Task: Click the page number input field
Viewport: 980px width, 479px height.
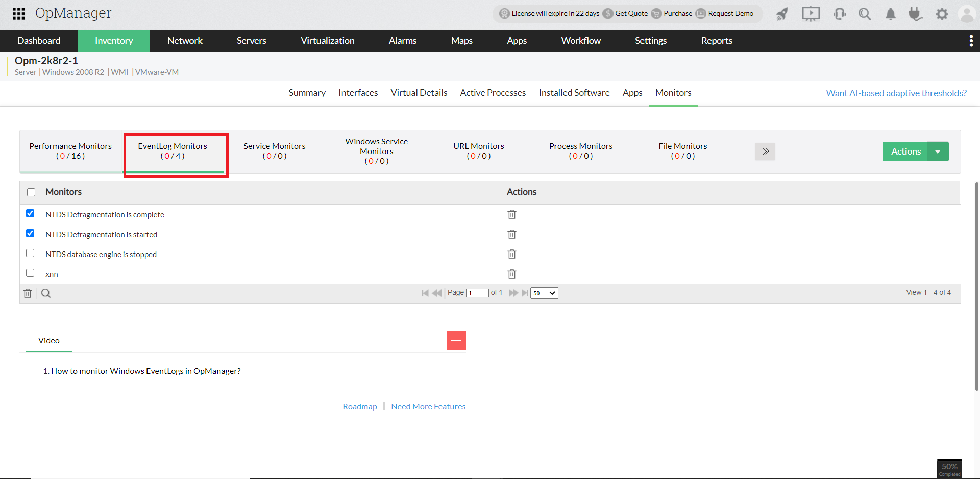Action: [477, 293]
